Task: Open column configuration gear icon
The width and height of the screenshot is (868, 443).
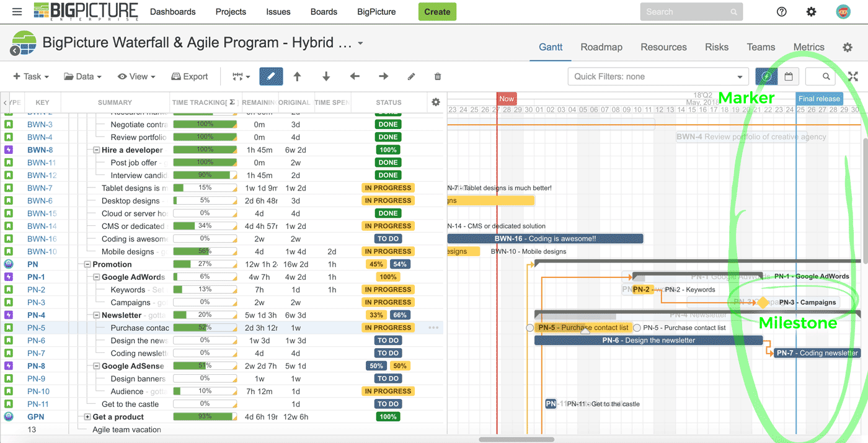Action: tap(436, 102)
